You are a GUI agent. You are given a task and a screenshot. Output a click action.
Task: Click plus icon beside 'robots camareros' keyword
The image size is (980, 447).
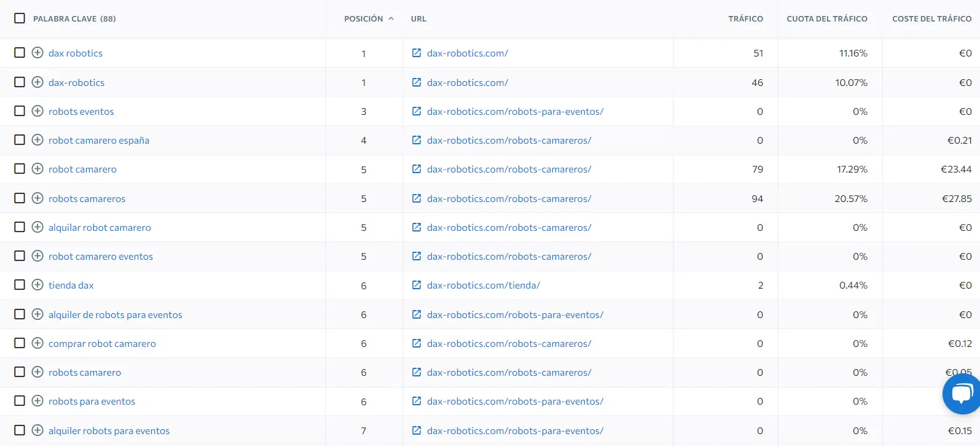pos(37,198)
